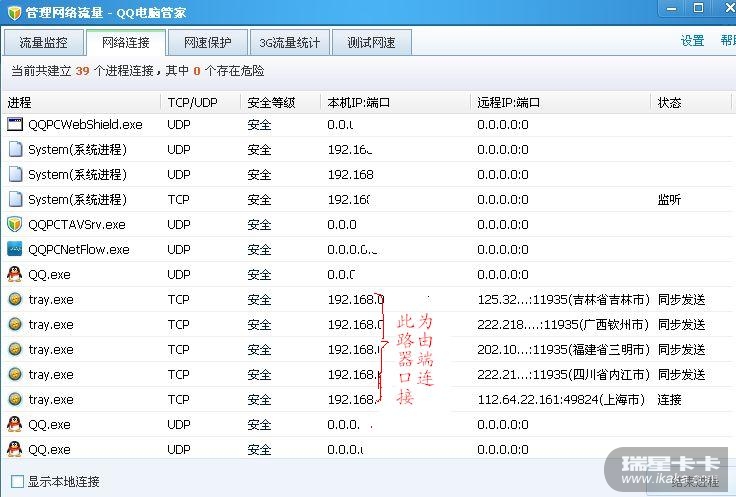Click remote address 222.218....:11935(广西钦州市)
736x497 pixels.
click(x=563, y=324)
